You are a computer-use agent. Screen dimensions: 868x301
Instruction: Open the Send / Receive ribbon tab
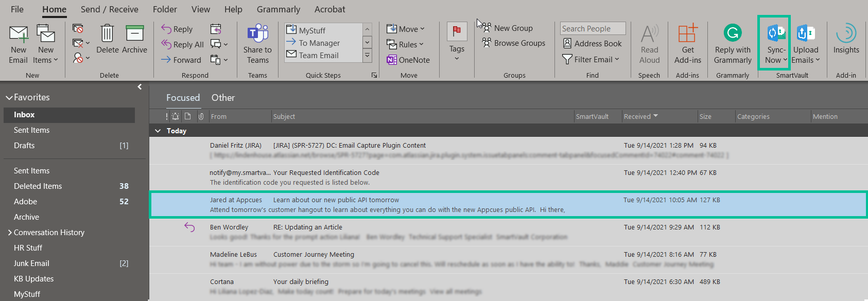(x=109, y=9)
